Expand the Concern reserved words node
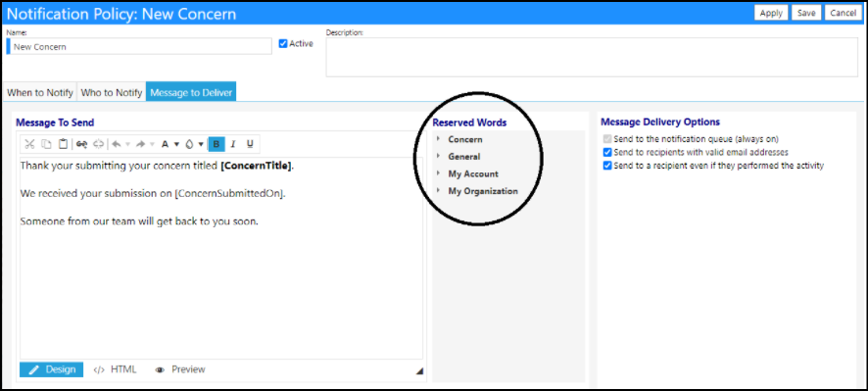The image size is (868, 391). click(438, 139)
